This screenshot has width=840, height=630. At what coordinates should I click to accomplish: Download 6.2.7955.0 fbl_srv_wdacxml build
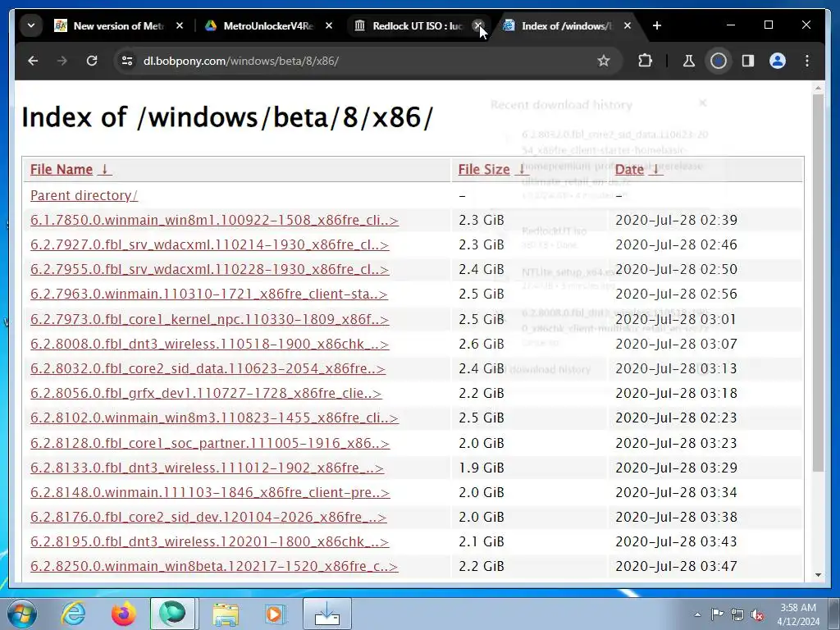tap(209, 269)
